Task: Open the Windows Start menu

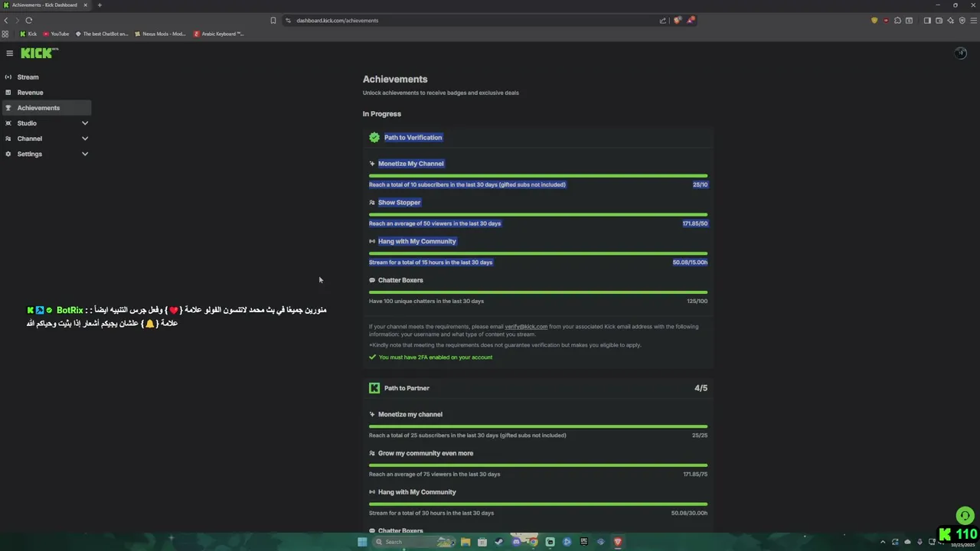Action: tap(362, 542)
